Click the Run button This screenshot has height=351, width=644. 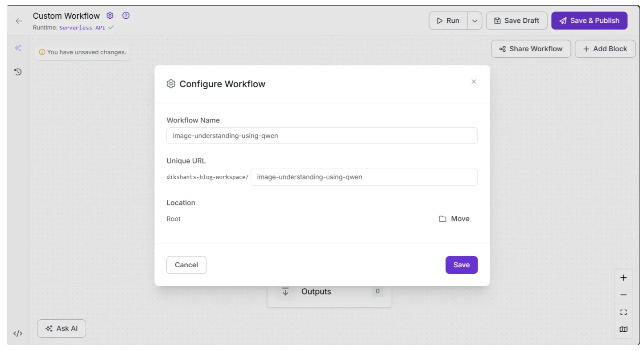click(448, 21)
